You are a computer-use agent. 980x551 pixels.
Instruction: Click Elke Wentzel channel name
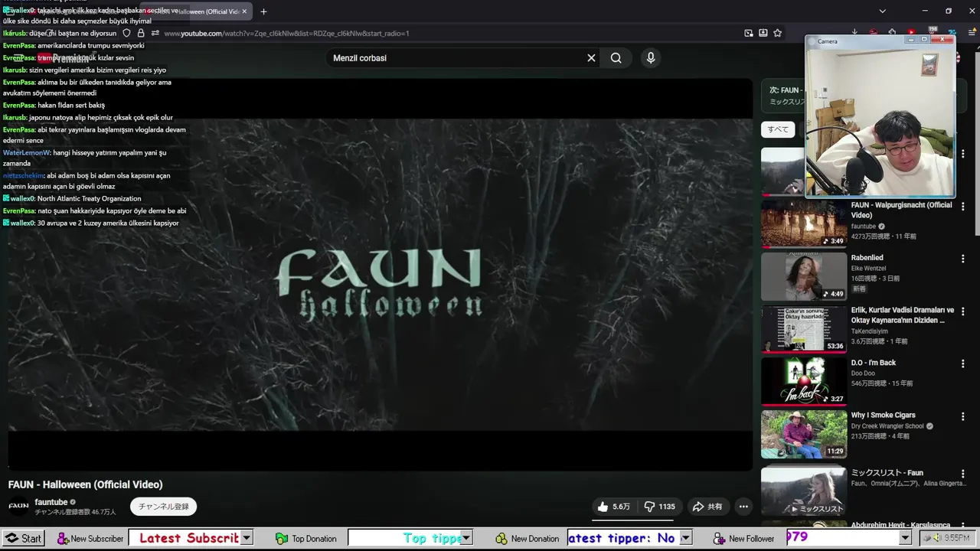click(x=869, y=269)
